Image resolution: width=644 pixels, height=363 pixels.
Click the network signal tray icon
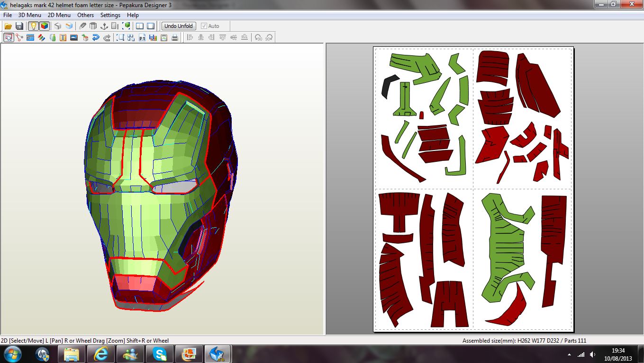point(581,354)
